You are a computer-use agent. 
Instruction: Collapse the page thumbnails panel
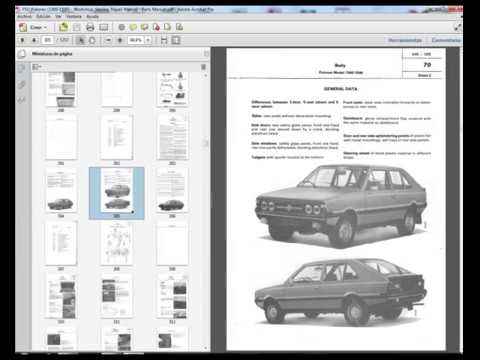(x=206, y=54)
